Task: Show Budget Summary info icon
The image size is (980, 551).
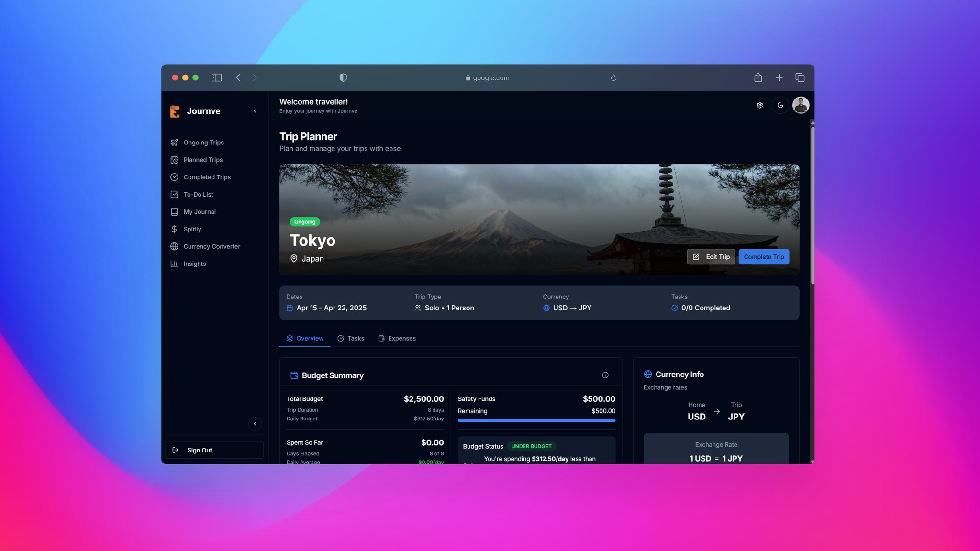Action: (605, 375)
